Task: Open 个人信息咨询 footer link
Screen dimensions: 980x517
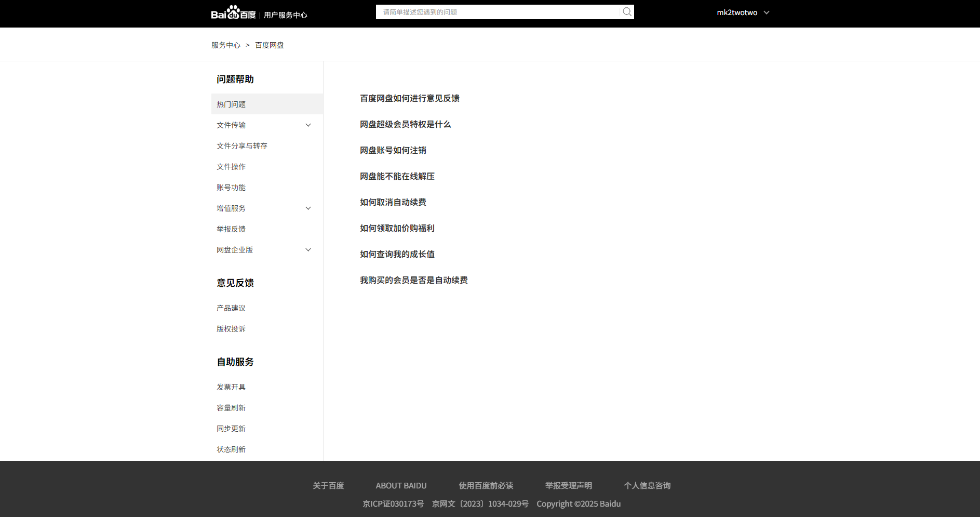Action: coord(647,485)
